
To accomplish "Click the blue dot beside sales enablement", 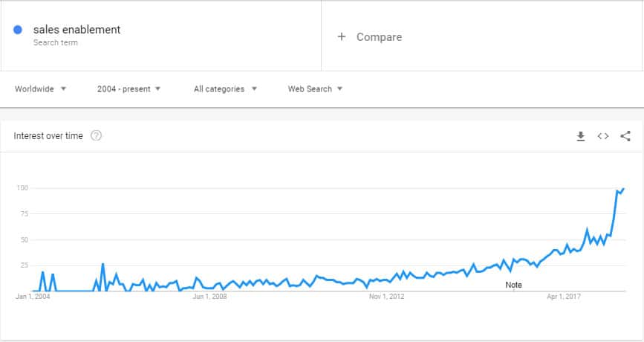I will tap(18, 30).
